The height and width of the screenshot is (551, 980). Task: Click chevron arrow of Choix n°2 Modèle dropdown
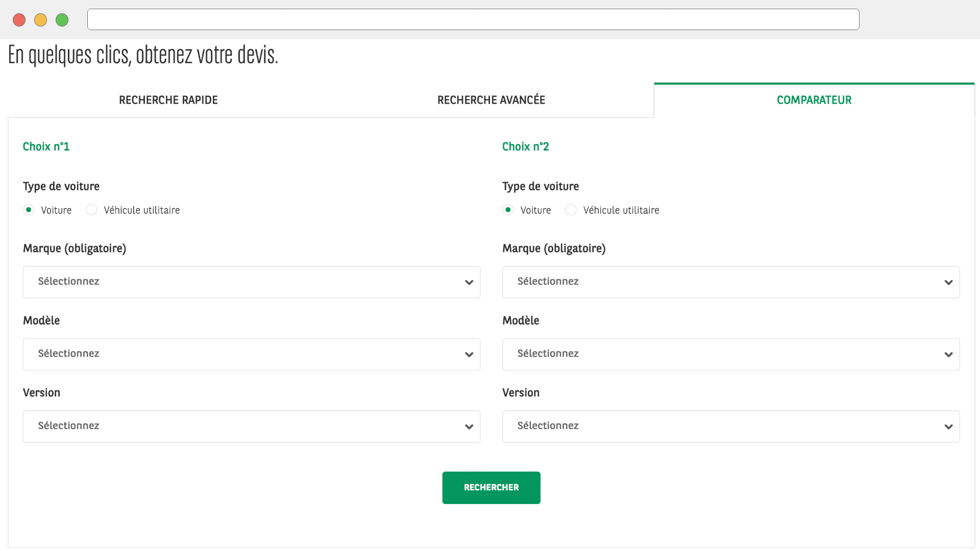click(x=948, y=355)
